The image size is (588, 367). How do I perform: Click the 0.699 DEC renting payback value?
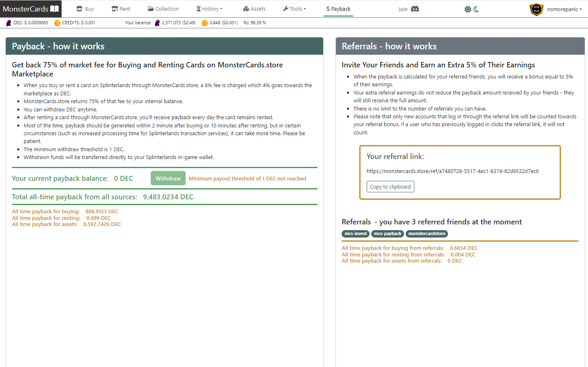tap(99, 218)
